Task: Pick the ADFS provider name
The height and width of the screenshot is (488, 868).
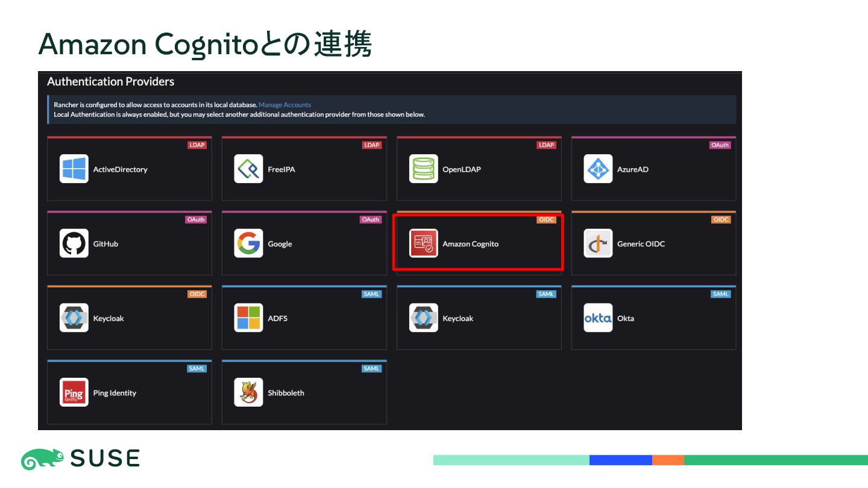Action: [277, 319]
